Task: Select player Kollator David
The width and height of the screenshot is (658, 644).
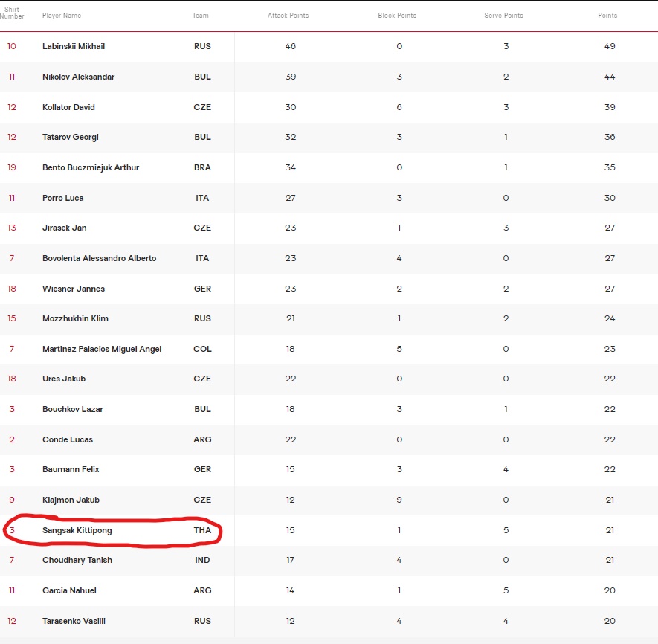Action: 69,107
